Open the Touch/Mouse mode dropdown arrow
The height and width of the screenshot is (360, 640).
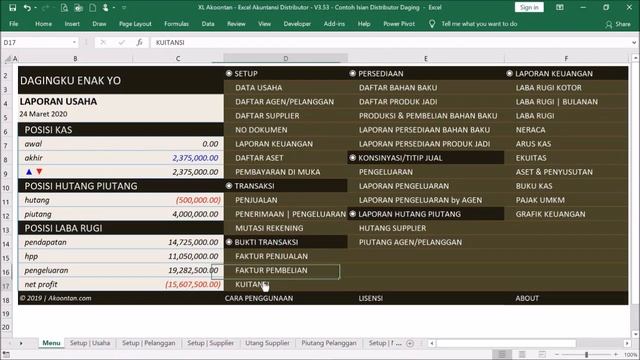(114, 7)
